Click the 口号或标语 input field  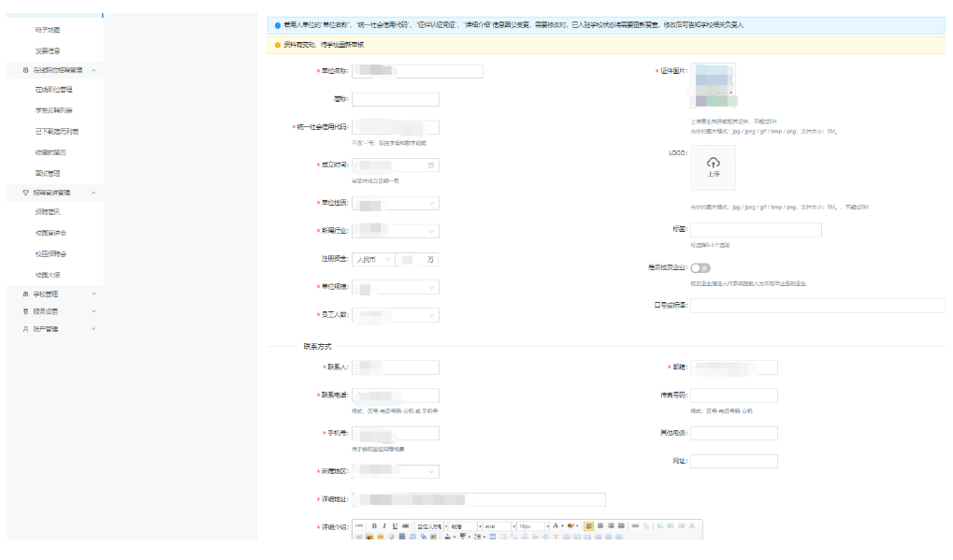pyautogui.click(x=817, y=306)
